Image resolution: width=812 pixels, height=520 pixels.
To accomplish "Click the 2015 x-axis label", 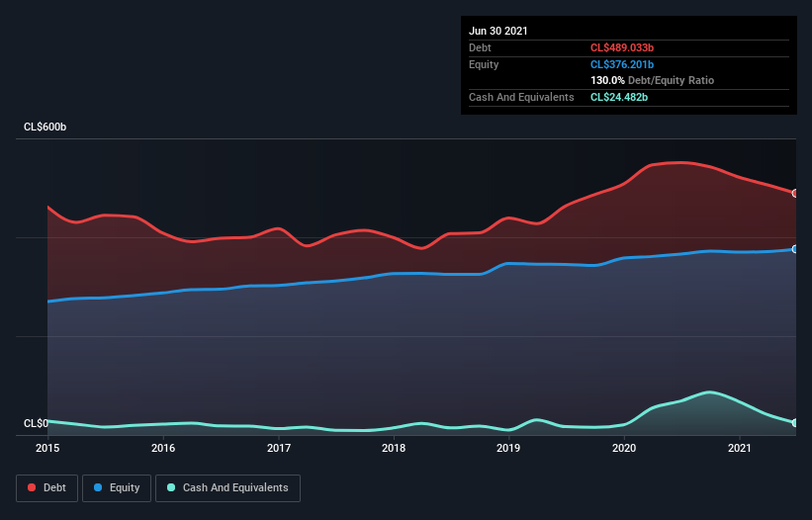I will (47, 448).
